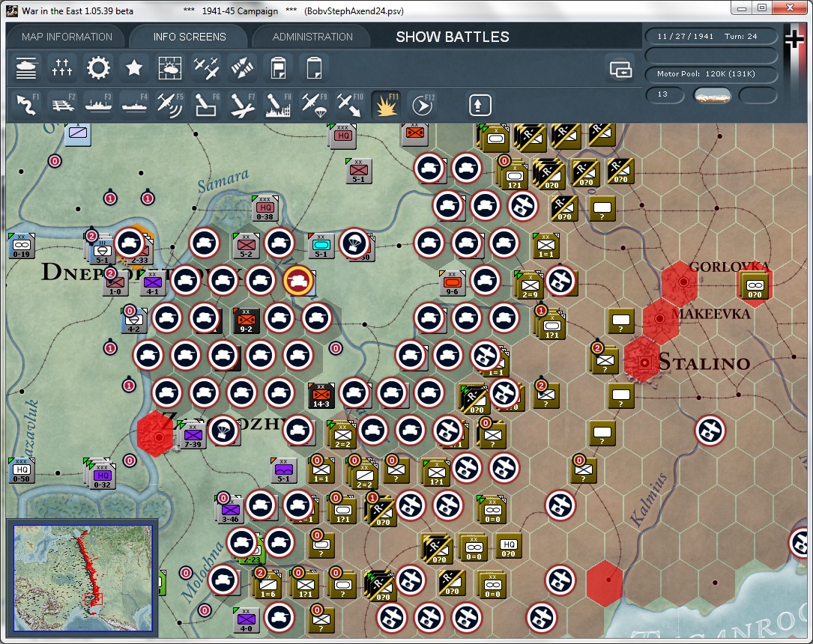The width and height of the screenshot is (813, 644).
Task: Select the cyan 5-1 unit counter
Action: coord(321,246)
